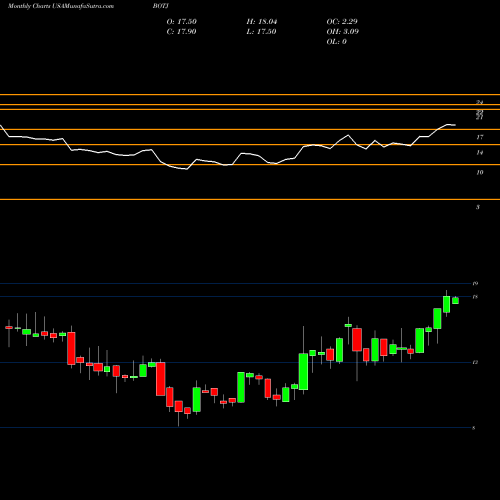Click the open price 'O: 17.50' value
This screenshot has width=500, height=500.
click(182, 22)
